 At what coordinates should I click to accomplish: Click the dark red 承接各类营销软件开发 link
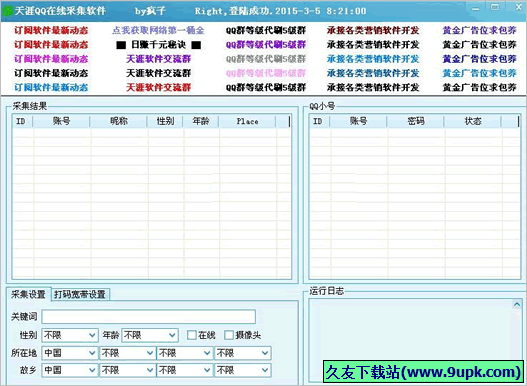(373, 31)
